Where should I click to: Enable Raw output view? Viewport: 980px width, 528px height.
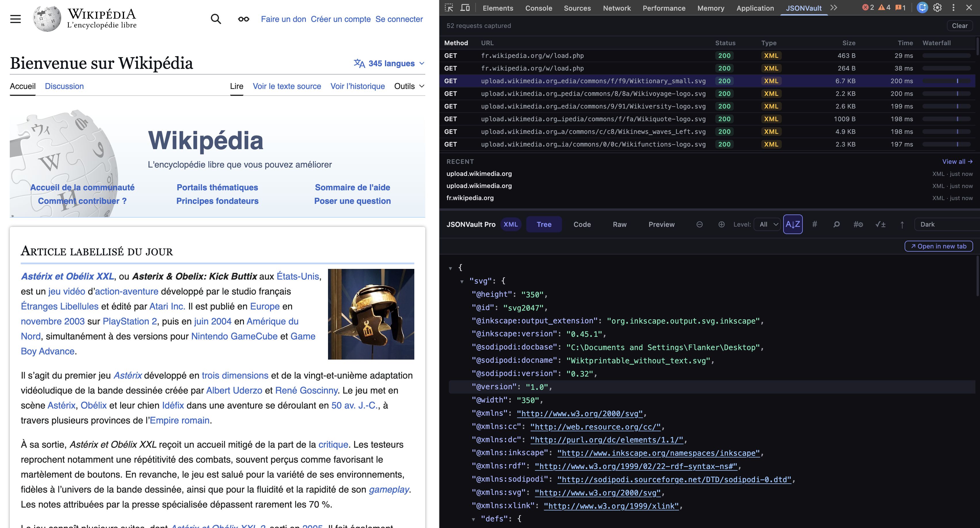(x=619, y=224)
